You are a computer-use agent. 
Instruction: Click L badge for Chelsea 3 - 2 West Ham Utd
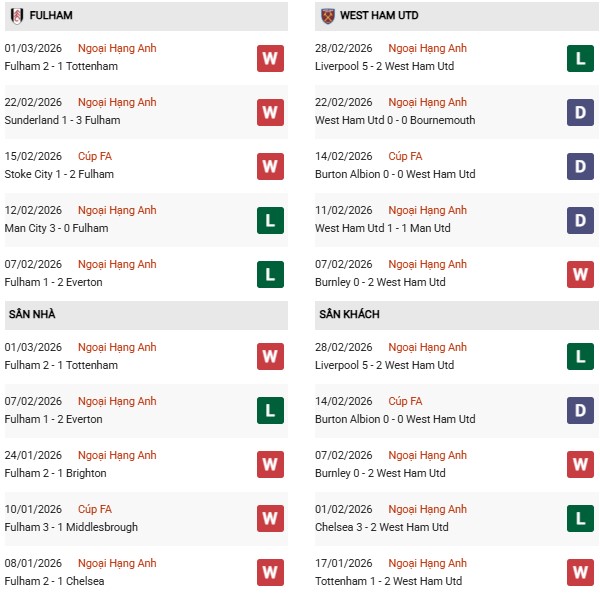point(580,519)
